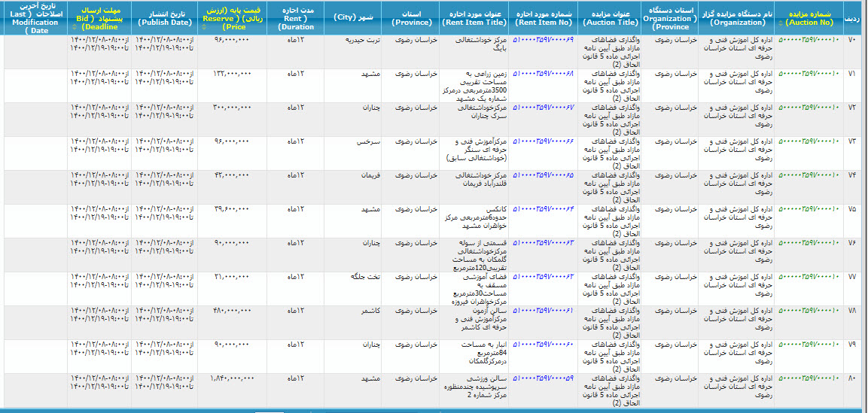This screenshot has width=868, height=413.
Task: Sort table by Auction No column header
Action: [x=809, y=18]
